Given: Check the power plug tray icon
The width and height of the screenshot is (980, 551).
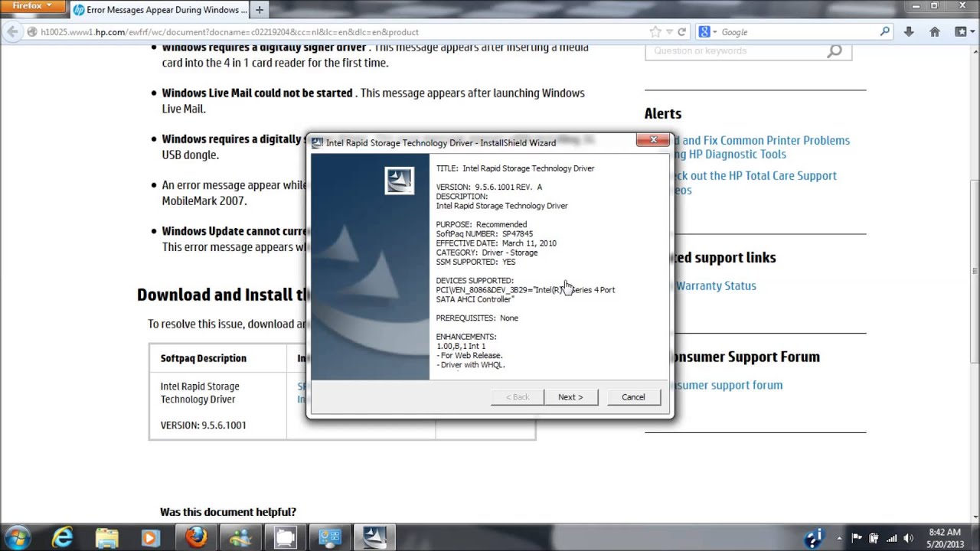Looking at the screenshot, I should [874, 538].
